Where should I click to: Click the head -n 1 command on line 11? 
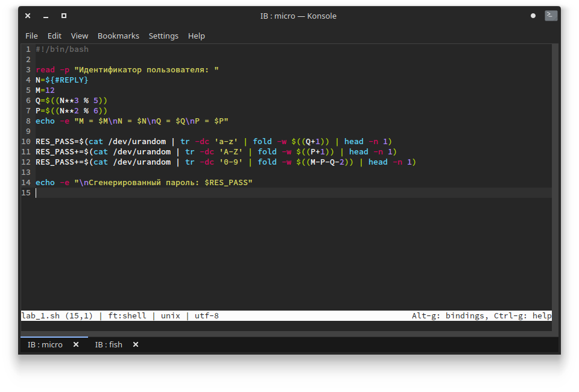click(370, 152)
